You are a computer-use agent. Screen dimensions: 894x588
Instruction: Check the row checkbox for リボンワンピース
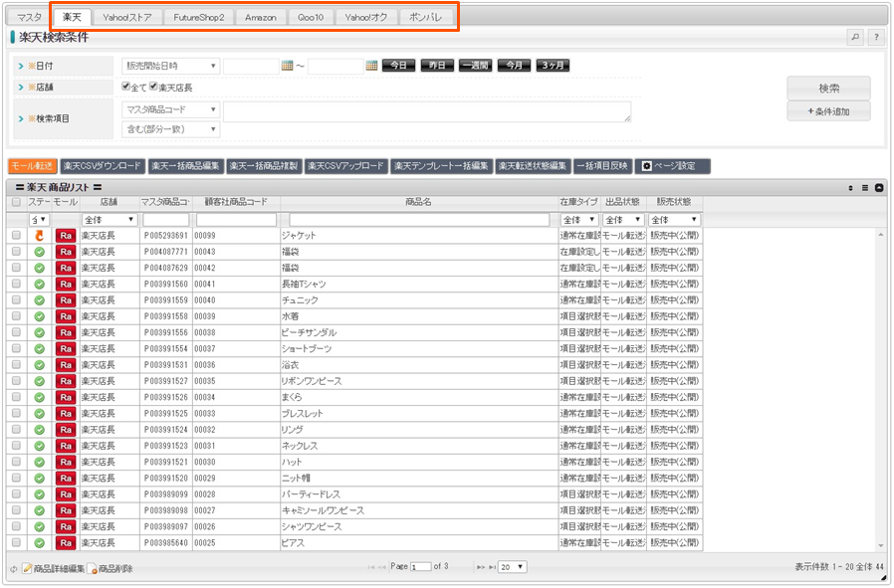click(x=16, y=381)
